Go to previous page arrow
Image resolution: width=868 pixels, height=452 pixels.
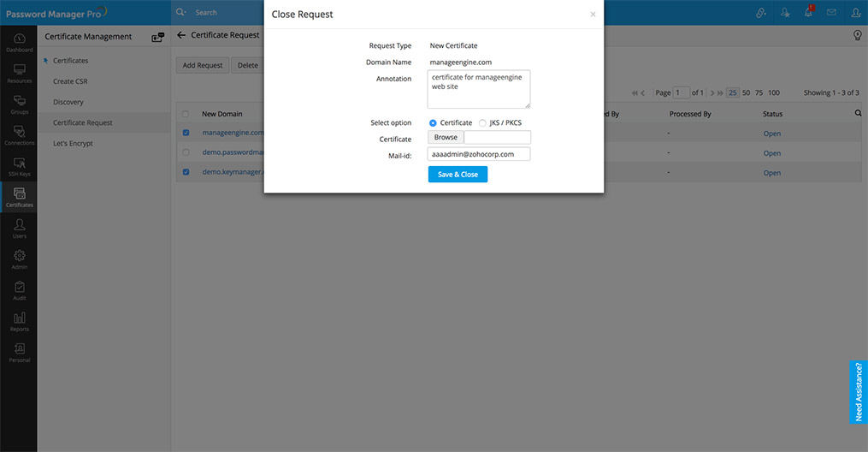(x=643, y=93)
